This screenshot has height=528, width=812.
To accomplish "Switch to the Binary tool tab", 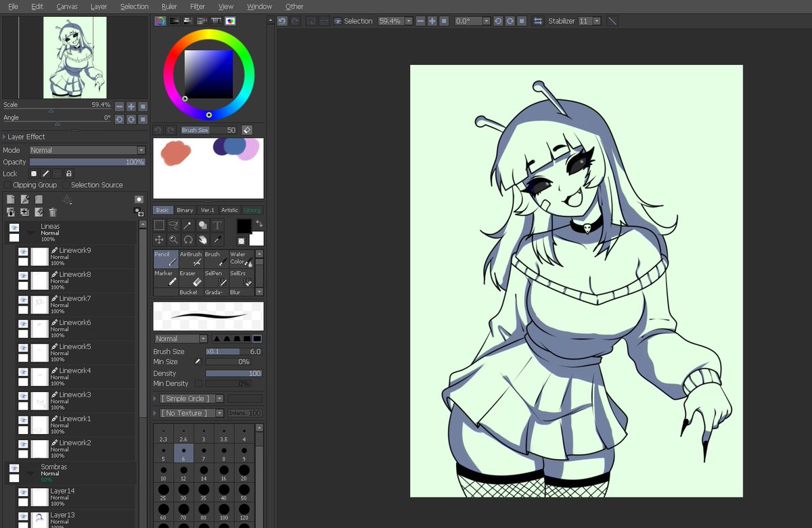I will pyautogui.click(x=185, y=210).
